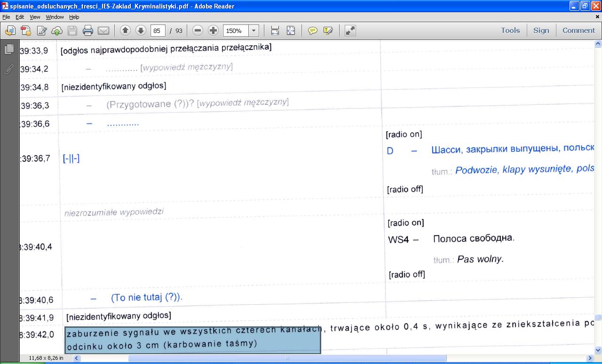
Task: Click the text '(To nie tutaj (?)).'
Action: click(x=147, y=297)
